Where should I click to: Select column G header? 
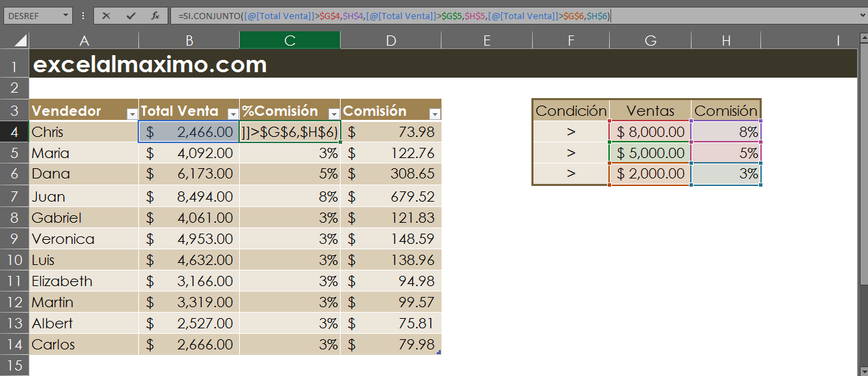click(651, 41)
